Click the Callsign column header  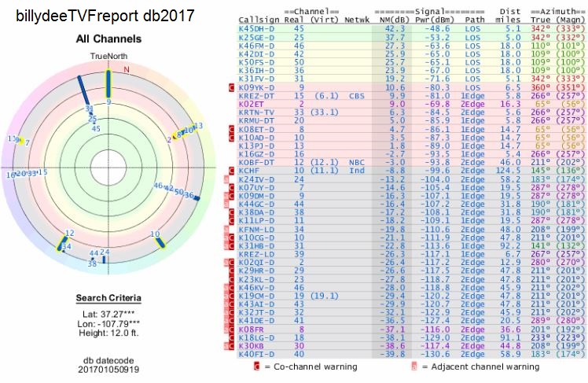click(x=257, y=19)
